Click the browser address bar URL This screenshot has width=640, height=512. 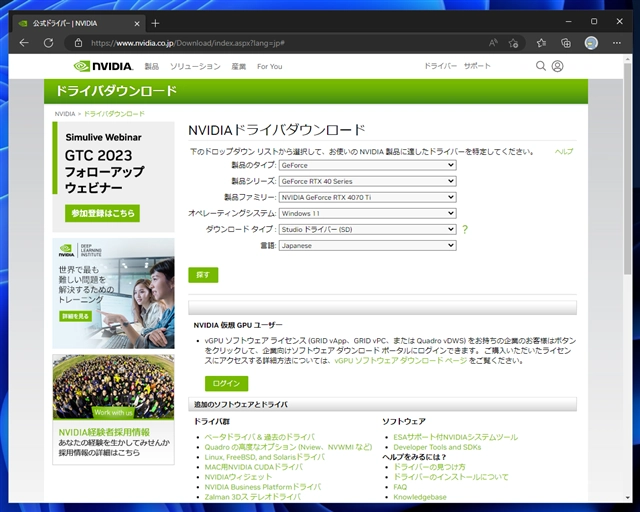pyautogui.click(x=188, y=43)
